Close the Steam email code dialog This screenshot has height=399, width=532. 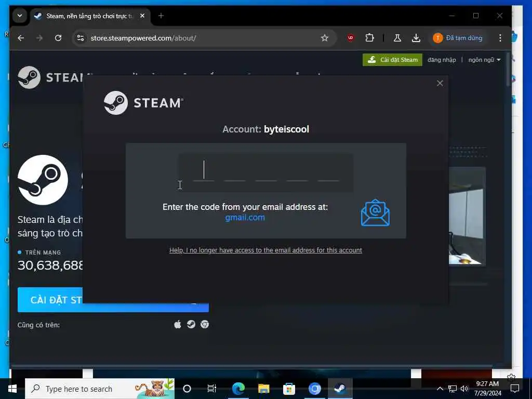(x=440, y=83)
